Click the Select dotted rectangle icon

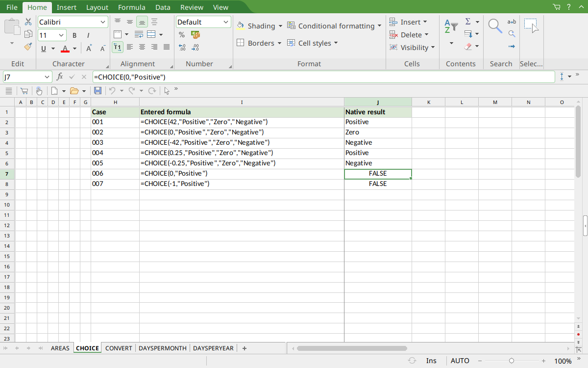pos(531,26)
